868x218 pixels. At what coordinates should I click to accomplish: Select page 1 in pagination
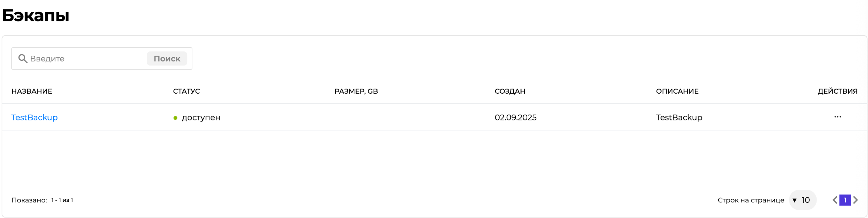point(845,200)
